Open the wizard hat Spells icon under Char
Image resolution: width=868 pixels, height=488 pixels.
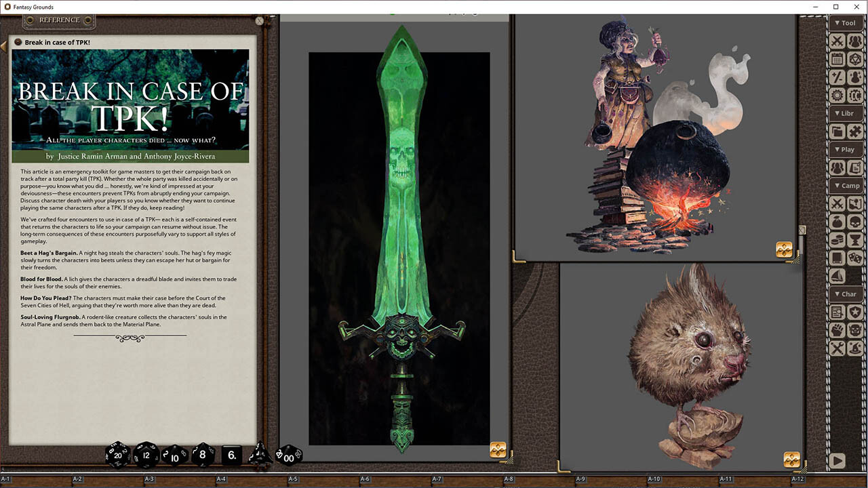[x=855, y=348]
